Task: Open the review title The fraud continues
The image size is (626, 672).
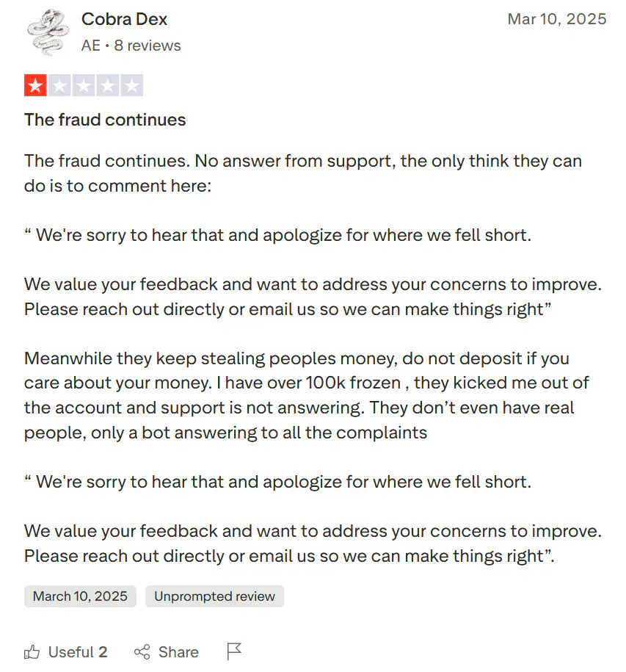Action: click(105, 120)
